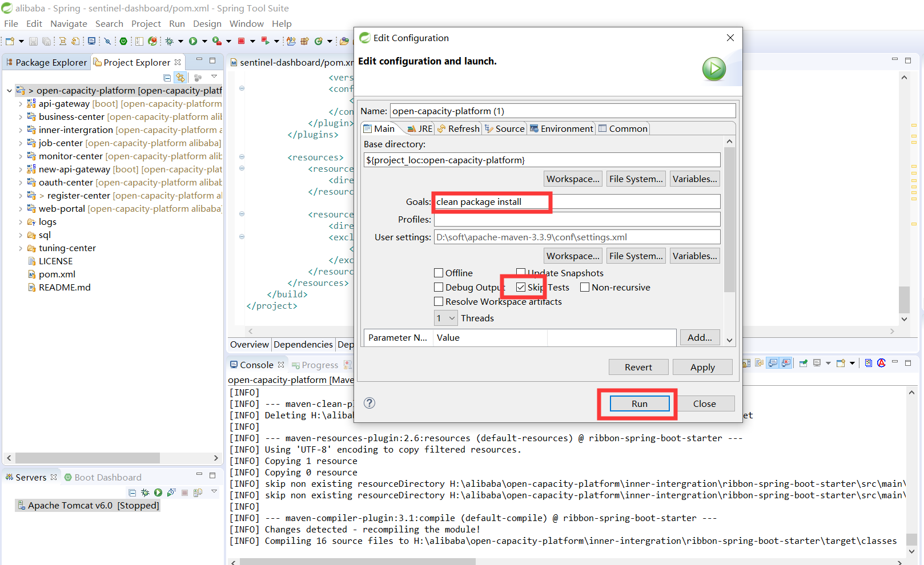Collapse the open-capacity-platform root node
The height and width of the screenshot is (565, 924).
(x=9, y=91)
